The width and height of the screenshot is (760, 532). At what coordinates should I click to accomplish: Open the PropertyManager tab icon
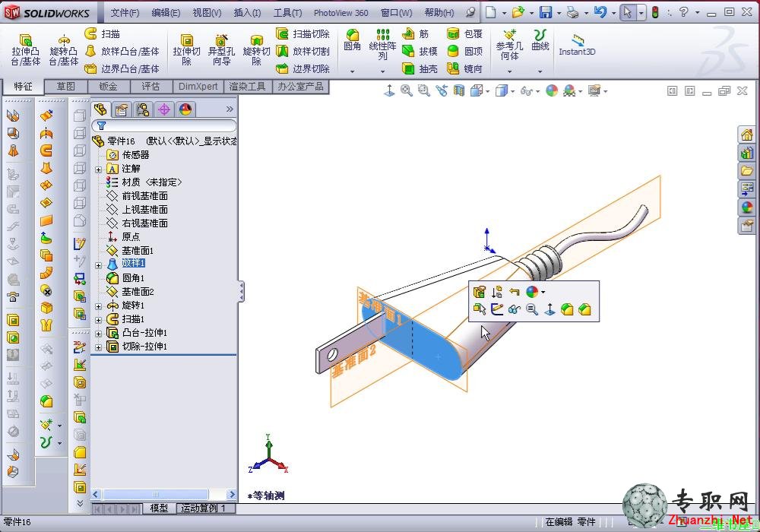pos(121,109)
